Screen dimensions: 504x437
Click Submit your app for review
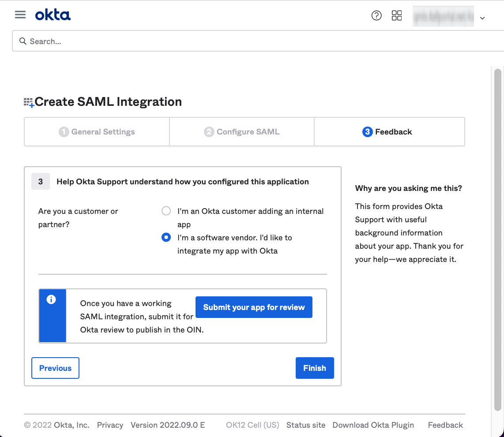click(254, 307)
